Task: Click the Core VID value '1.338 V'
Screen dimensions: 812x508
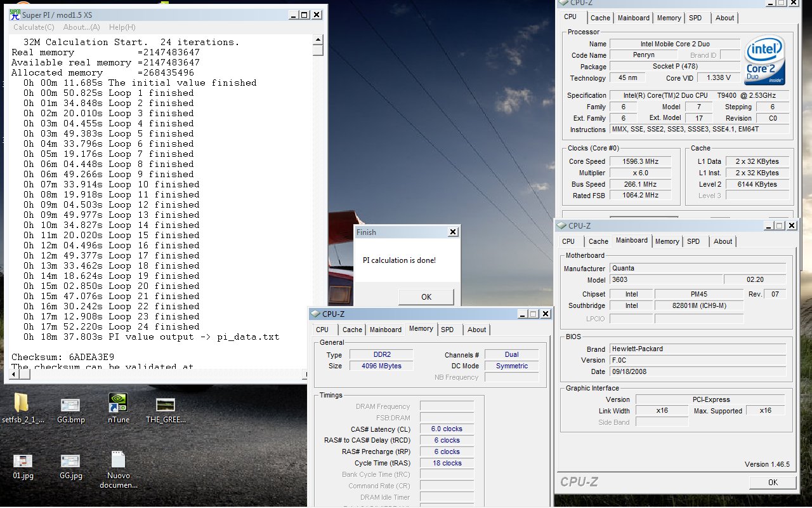Action: tap(719, 78)
